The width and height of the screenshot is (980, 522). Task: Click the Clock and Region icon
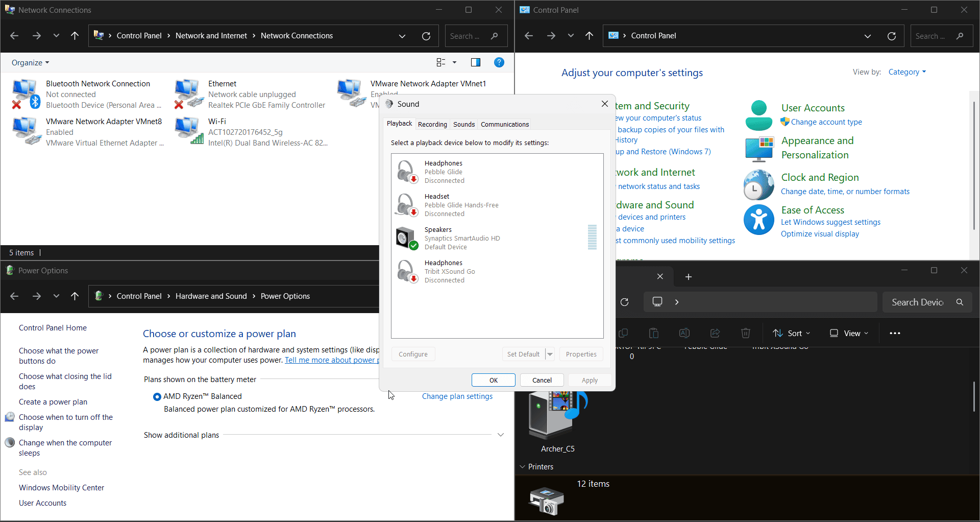point(758,185)
